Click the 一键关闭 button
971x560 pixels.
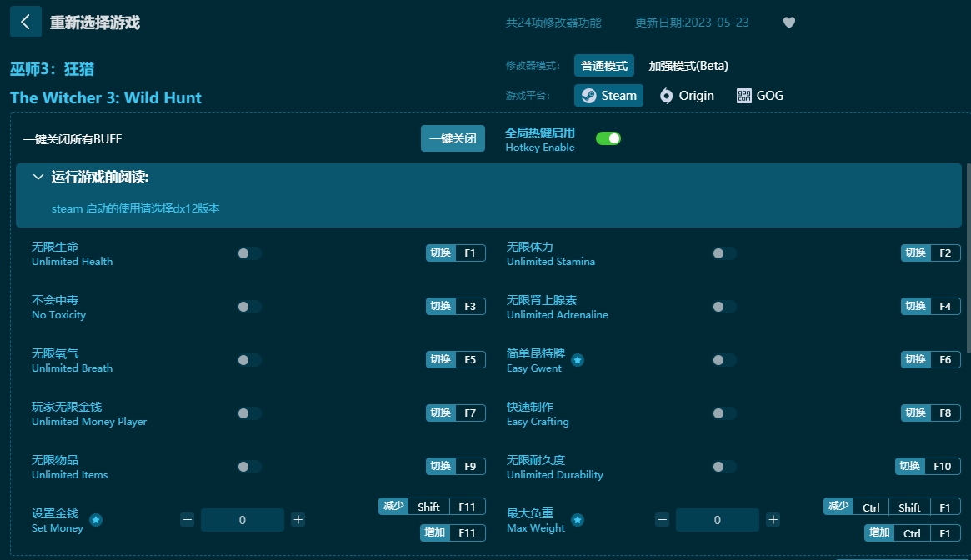(453, 138)
